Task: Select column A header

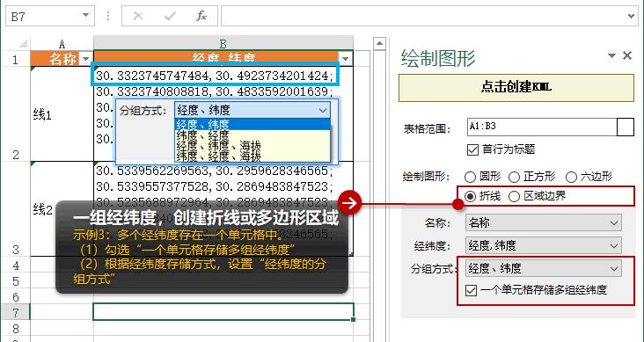Action: pos(62,43)
